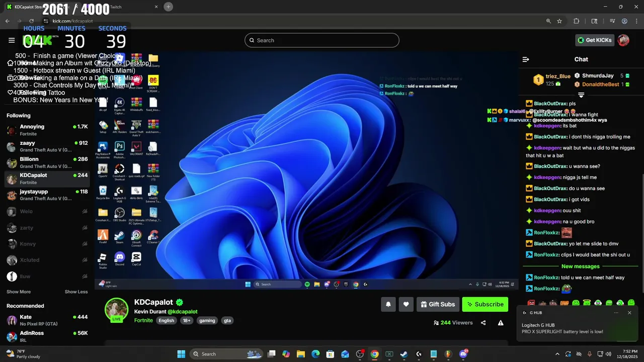Image resolution: width=644 pixels, height=362 pixels.
Task: Open Microsoft Edge from the taskbar
Action: 315,354
